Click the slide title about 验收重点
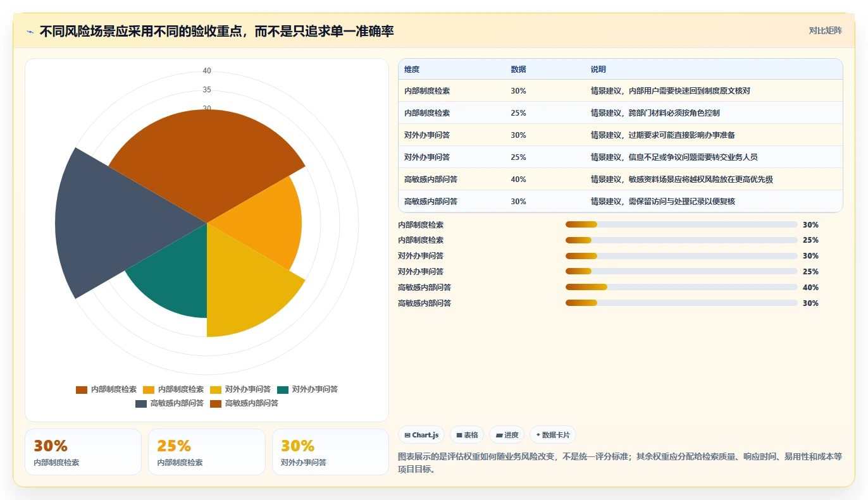Image resolution: width=868 pixels, height=500 pixels. [x=216, y=31]
